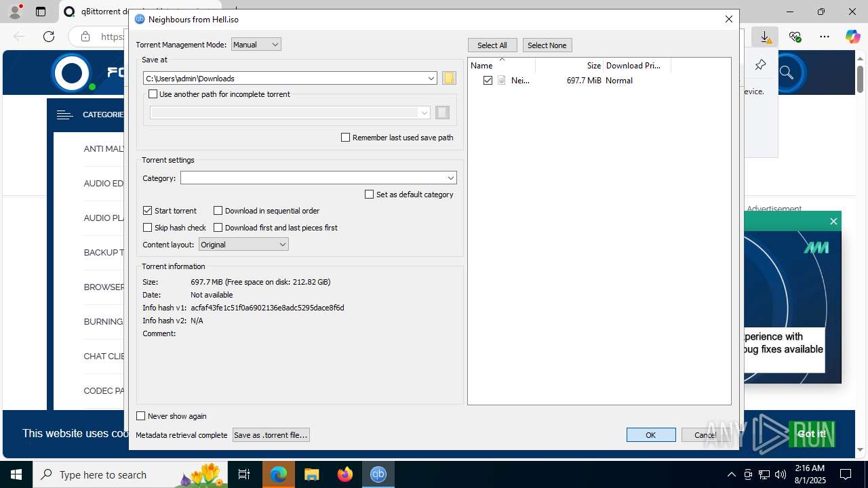Click the volume icon in system tray
This screenshot has width=868, height=488.
point(781,474)
